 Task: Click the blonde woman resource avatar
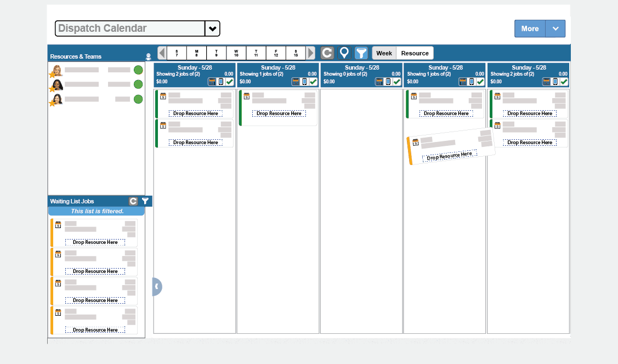point(57,71)
